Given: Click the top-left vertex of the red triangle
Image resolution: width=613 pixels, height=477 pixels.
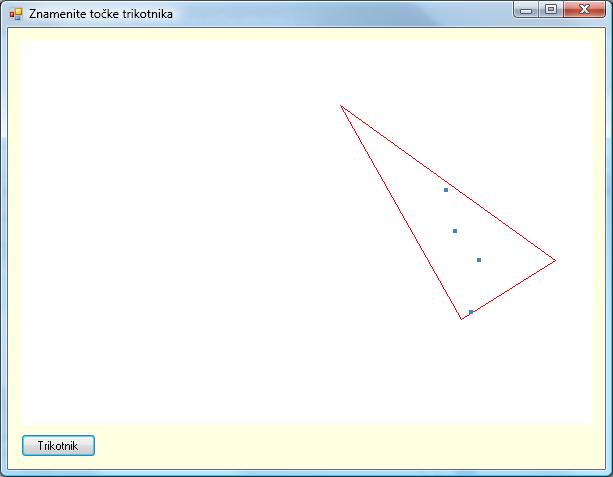Looking at the screenshot, I should (342, 106).
